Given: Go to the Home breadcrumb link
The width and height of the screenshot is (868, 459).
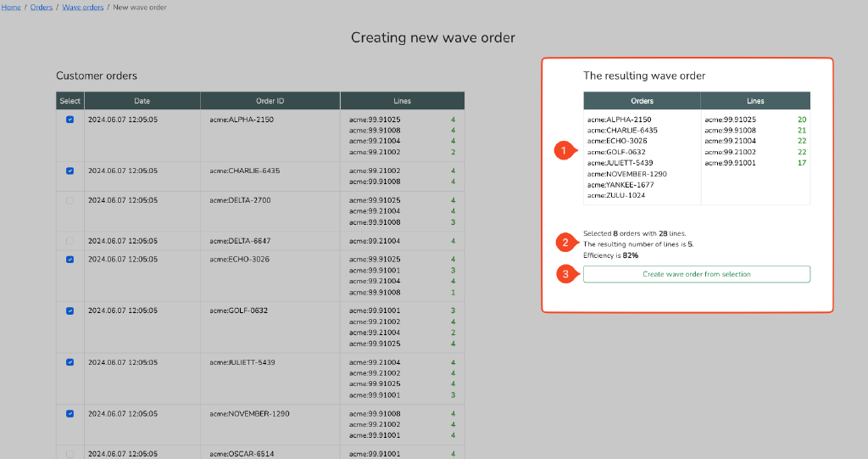Looking at the screenshot, I should tap(11, 8).
